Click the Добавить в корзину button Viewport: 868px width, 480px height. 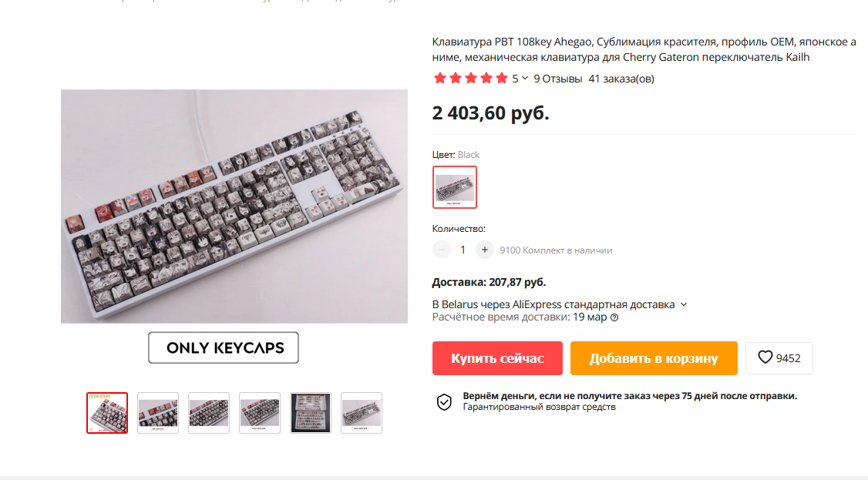[x=654, y=358]
